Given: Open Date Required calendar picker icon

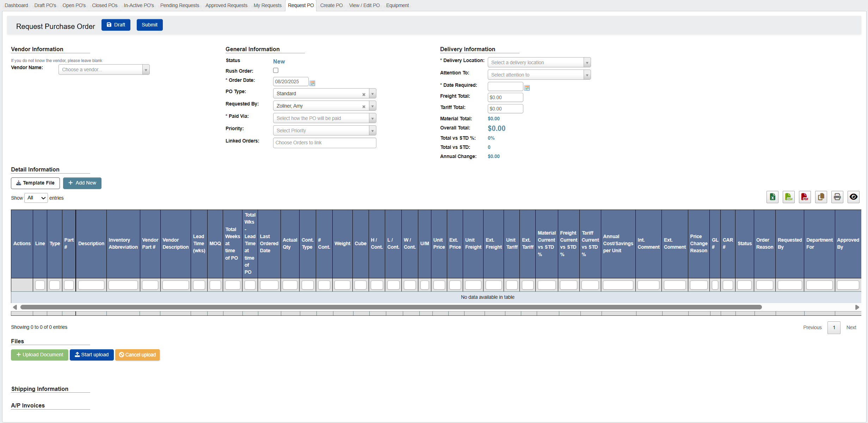Looking at the screenshot, I should pyautogui.click(x=527, y=87).
